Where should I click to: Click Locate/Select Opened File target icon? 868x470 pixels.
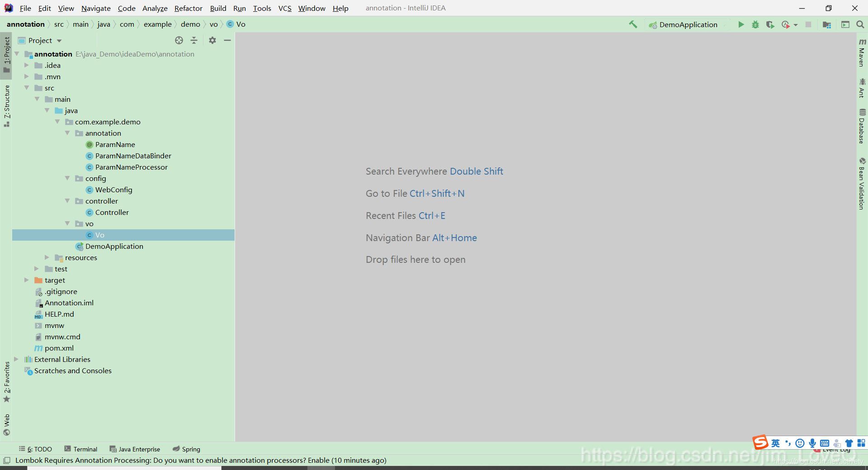point(179,40)
